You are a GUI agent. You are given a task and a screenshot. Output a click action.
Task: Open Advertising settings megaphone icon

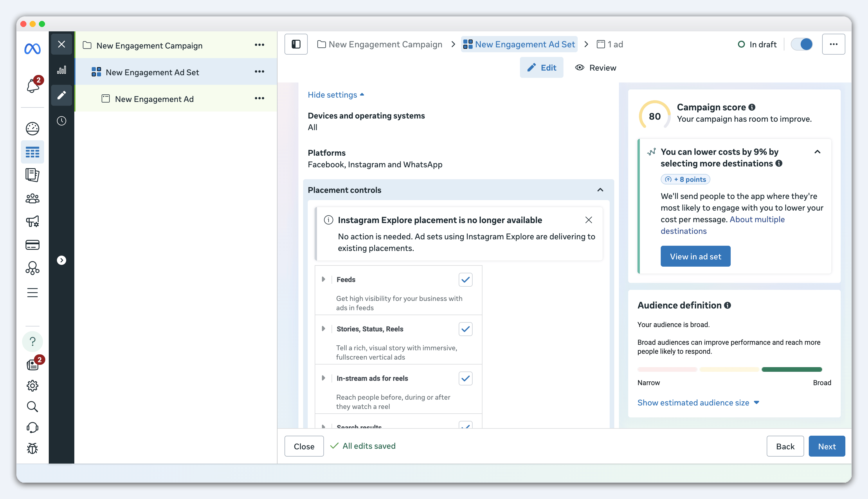pyautogui.click(x=33, y=221)
